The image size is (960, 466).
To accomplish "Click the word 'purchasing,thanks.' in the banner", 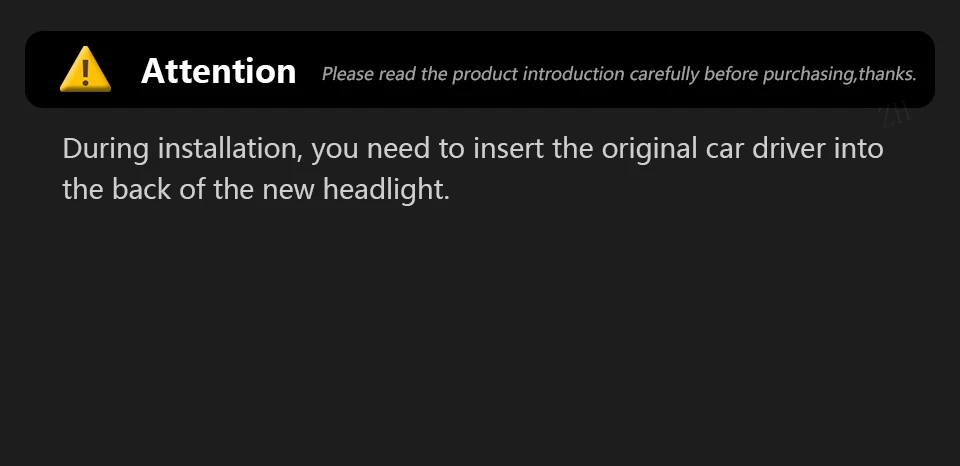I will tap(839, 74).
